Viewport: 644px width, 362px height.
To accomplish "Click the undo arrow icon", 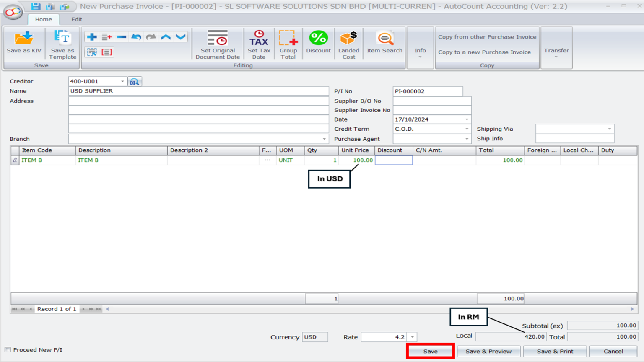I will click(136, 37).
